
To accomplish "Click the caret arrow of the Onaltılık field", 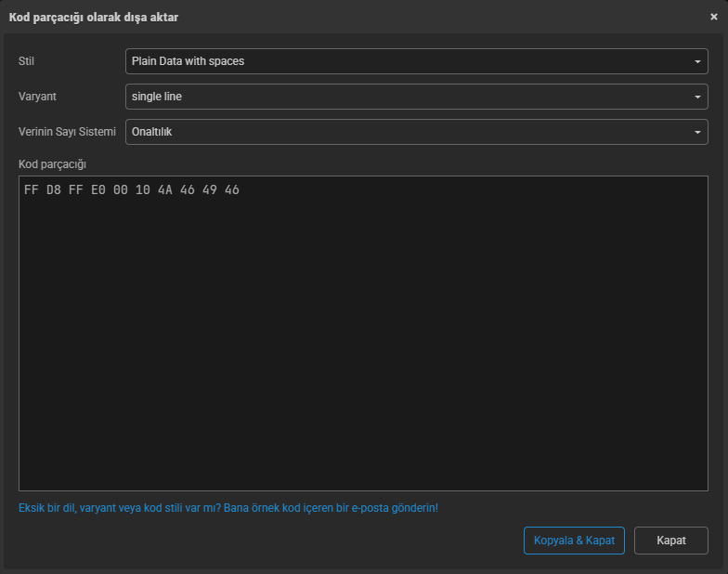I will pos(697,133).
